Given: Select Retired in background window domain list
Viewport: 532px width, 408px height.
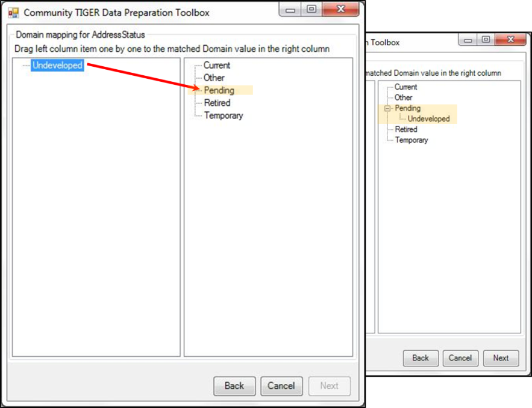Looking at the screenshot, I should pos(406,129).
